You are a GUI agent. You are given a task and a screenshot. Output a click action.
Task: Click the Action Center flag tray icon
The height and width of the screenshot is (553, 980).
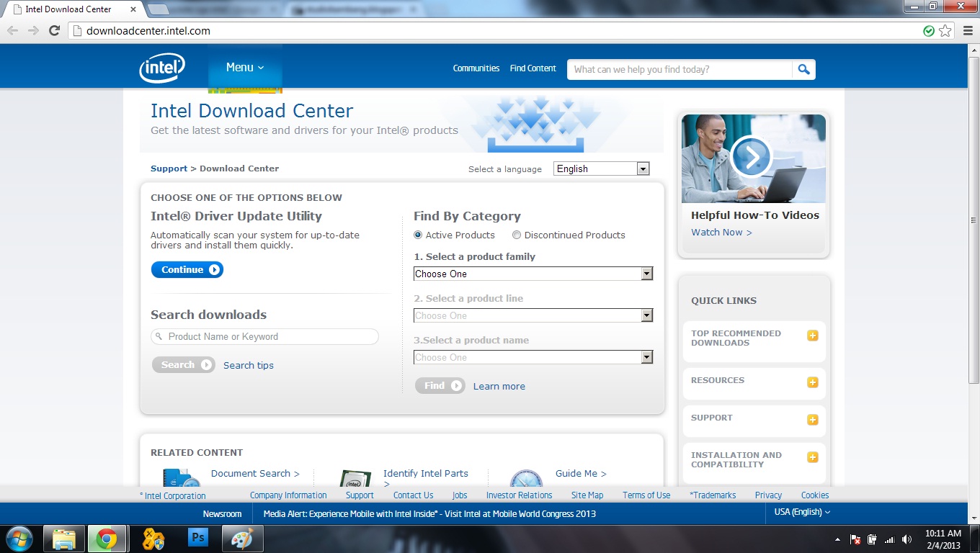pyautogui.click(x=855, y=539)
